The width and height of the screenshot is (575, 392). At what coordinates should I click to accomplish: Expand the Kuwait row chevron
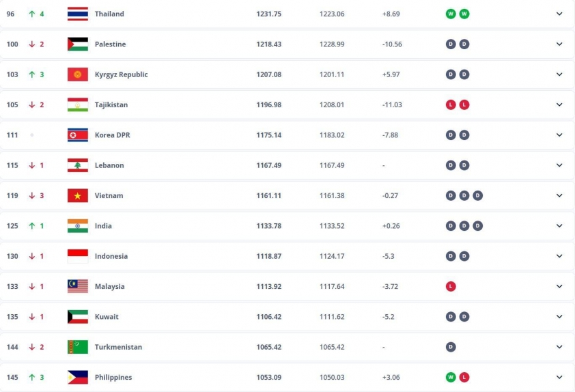coord(559,317)
